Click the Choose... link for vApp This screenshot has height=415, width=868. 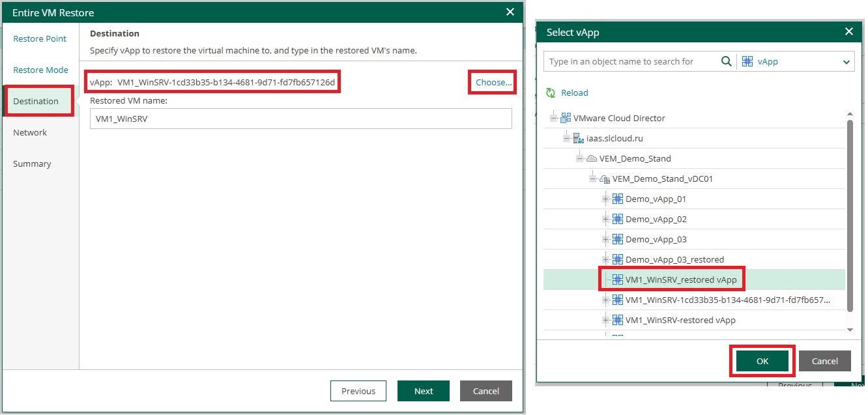point(493,82)
